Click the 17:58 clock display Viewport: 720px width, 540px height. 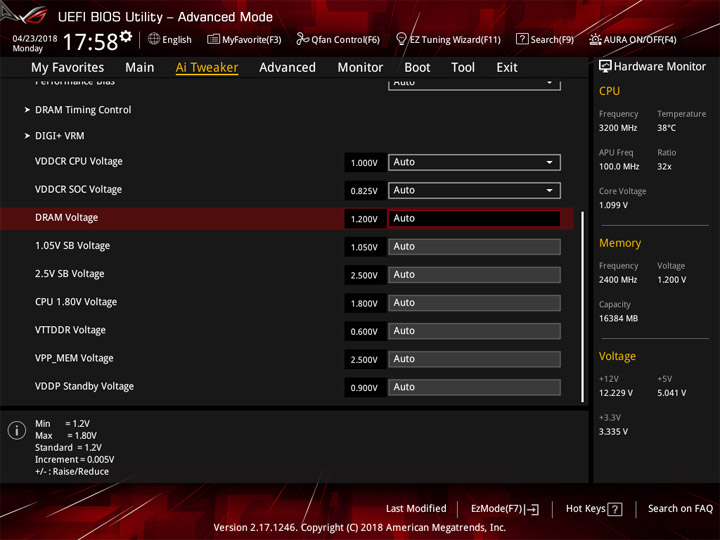[90, 42]
